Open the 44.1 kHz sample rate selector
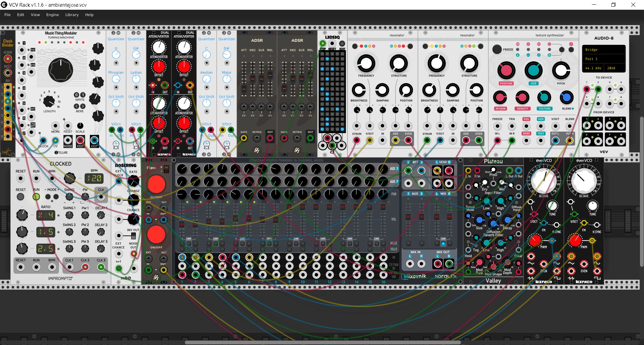Image resolution: width=644 pixels, height=345 pixels. tap(593, 68)
